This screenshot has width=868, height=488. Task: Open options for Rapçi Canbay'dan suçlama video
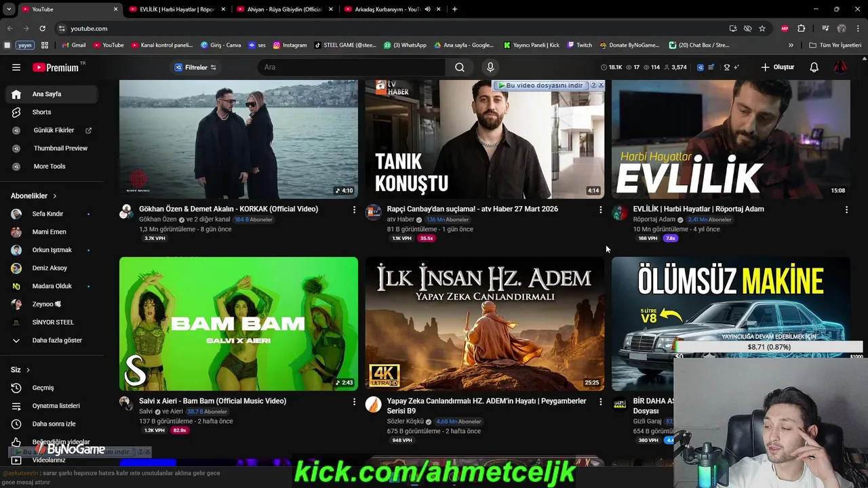(600, 210)
